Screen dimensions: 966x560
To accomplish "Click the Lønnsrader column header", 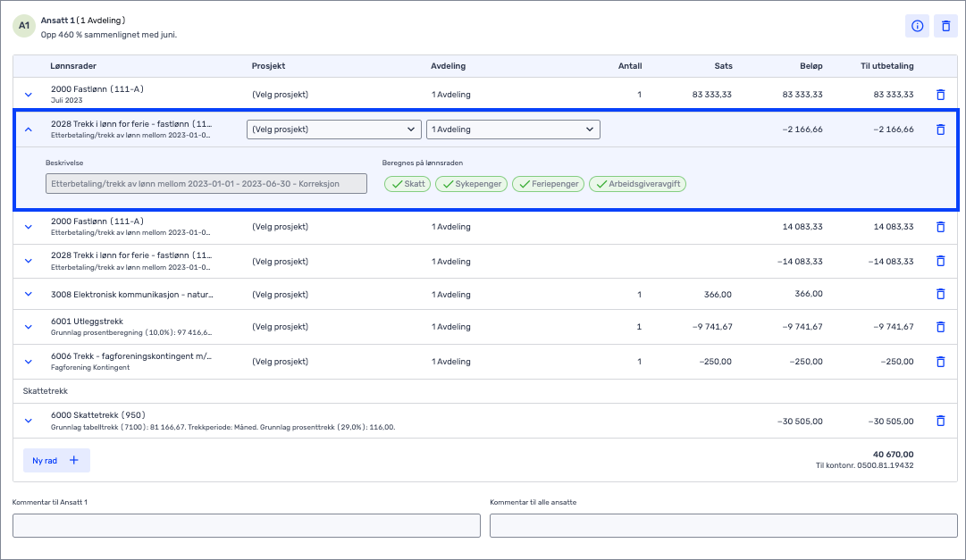I will tap(74, 66).
